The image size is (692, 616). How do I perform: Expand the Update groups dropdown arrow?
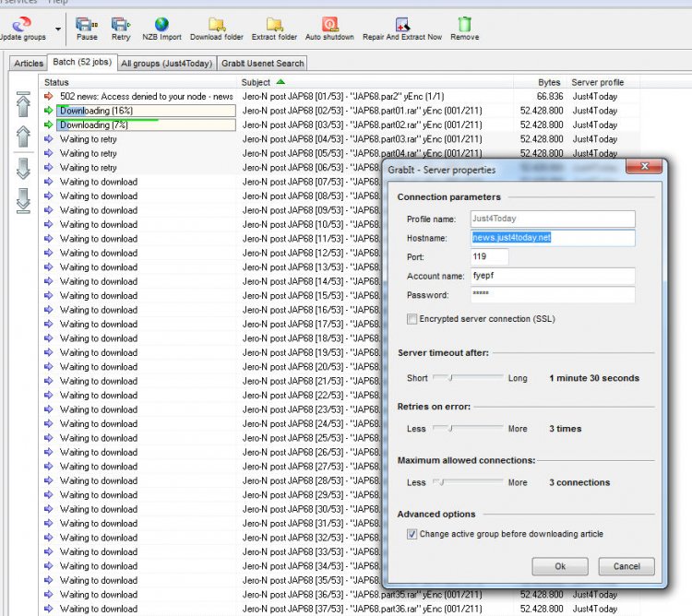coord(59,29)
